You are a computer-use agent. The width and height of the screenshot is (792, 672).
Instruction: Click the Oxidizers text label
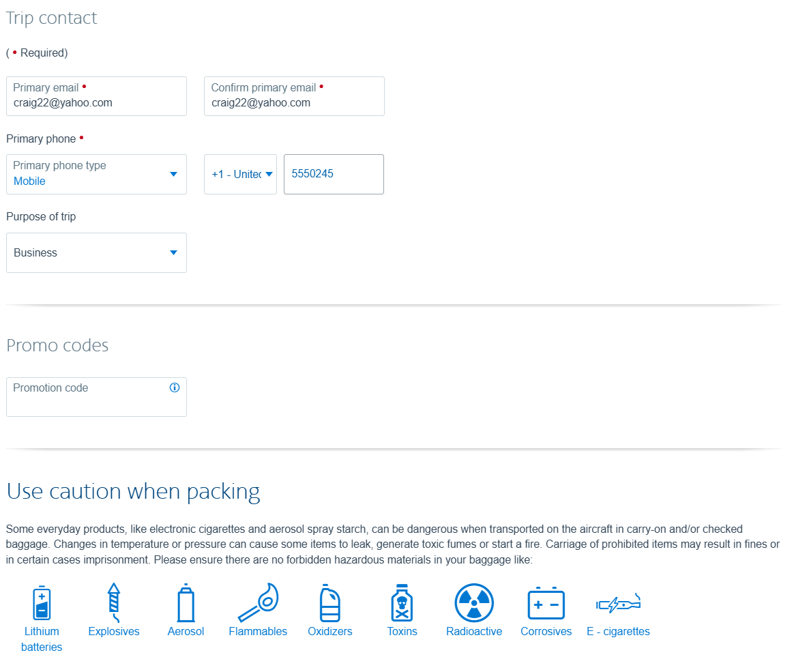330,632
